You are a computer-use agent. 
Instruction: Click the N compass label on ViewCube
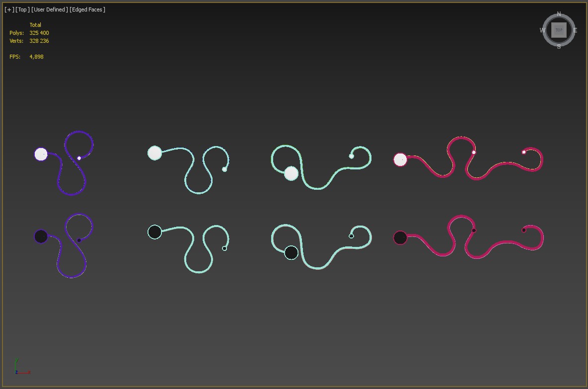(x=559, y=14)
